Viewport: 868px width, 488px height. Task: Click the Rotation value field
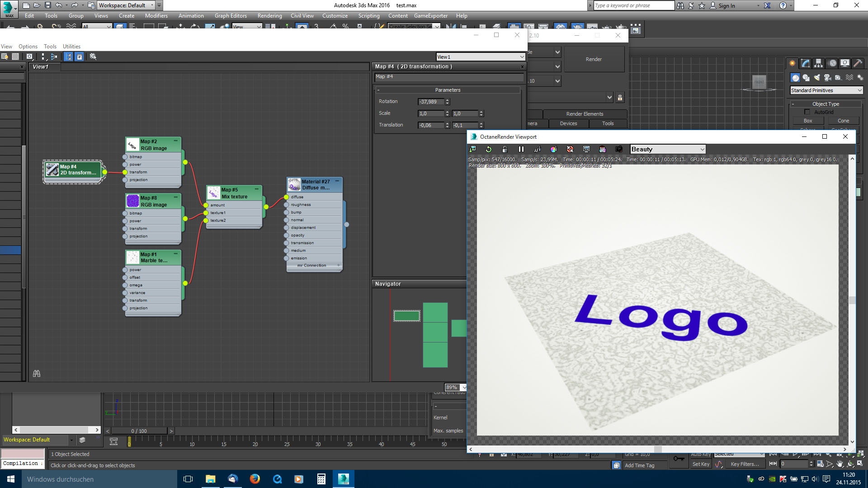pos(430,102)
